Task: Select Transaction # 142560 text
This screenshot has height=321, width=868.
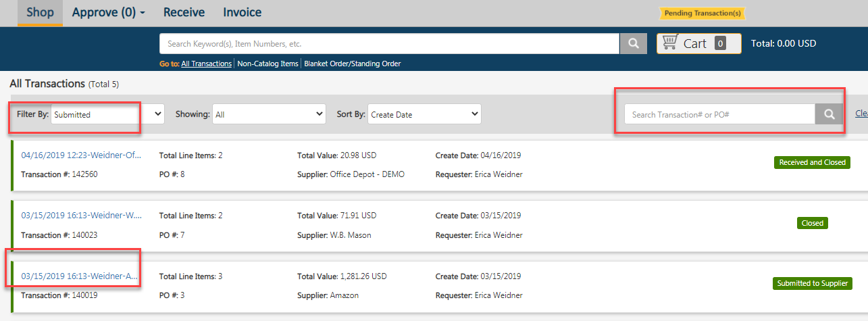Action: (59, 174)
